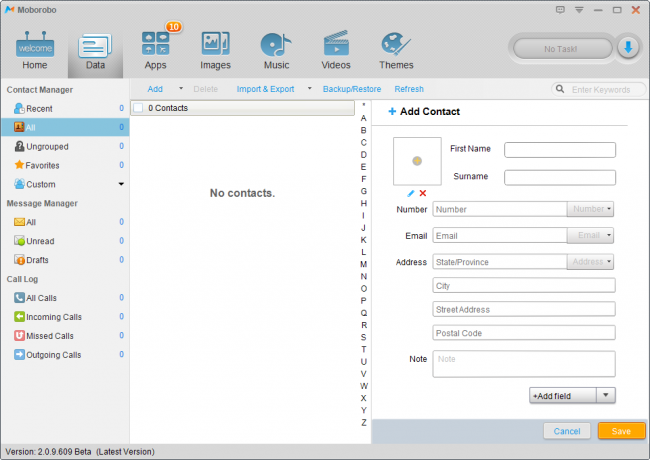Show Incoming Calls

point(65,317)
